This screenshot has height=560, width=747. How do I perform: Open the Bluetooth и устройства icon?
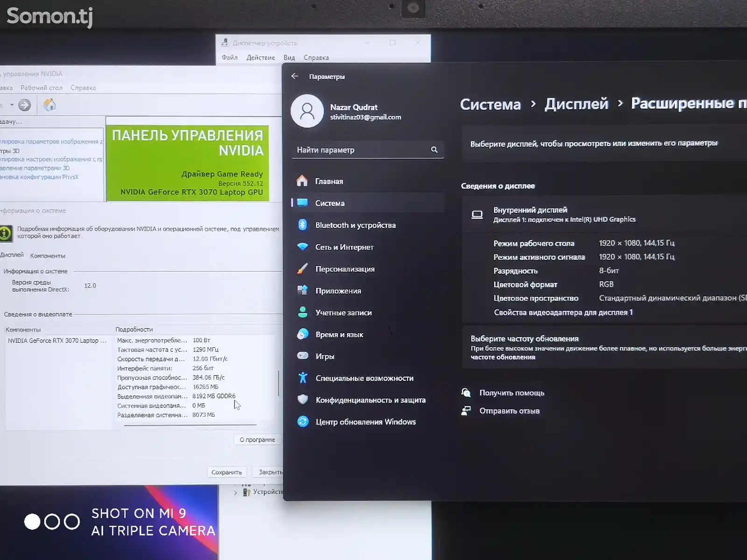click(303, 225)
